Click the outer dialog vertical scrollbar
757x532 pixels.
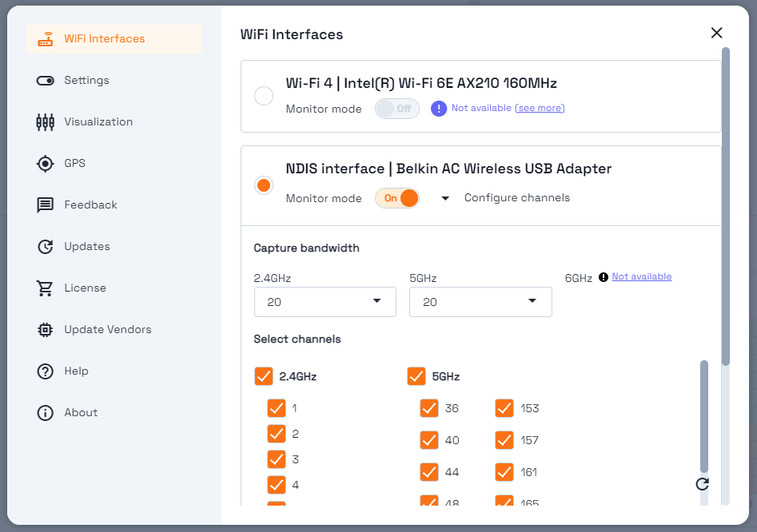coord(726,206)
